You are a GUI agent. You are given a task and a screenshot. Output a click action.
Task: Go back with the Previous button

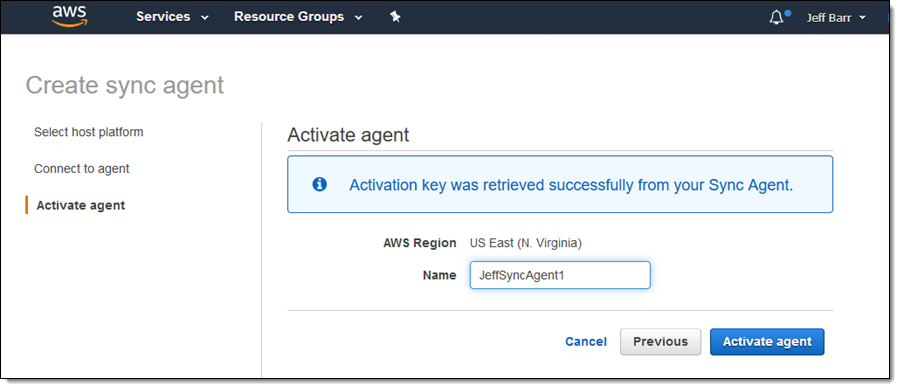(x=660, y=341)
